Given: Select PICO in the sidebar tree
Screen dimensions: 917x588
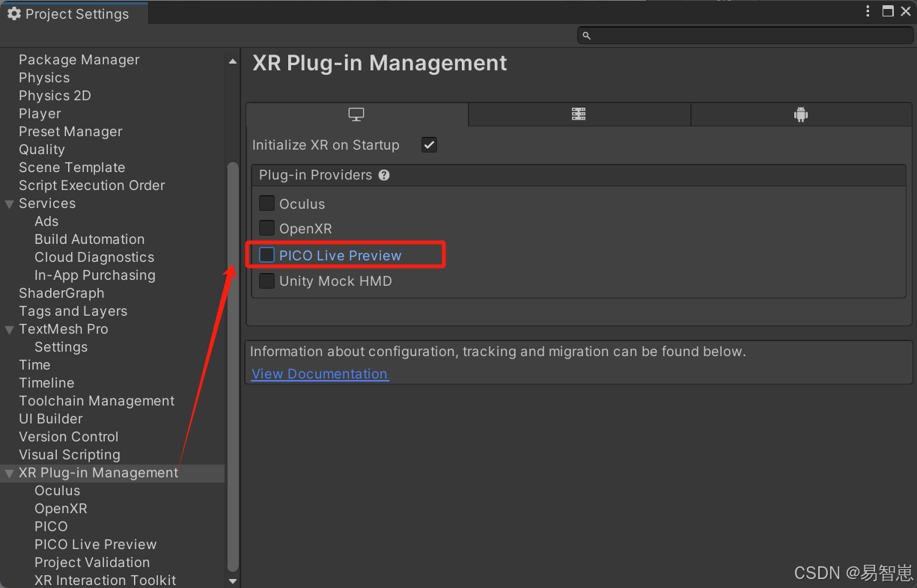Looking at the screenshot, I should pos(51,527).
